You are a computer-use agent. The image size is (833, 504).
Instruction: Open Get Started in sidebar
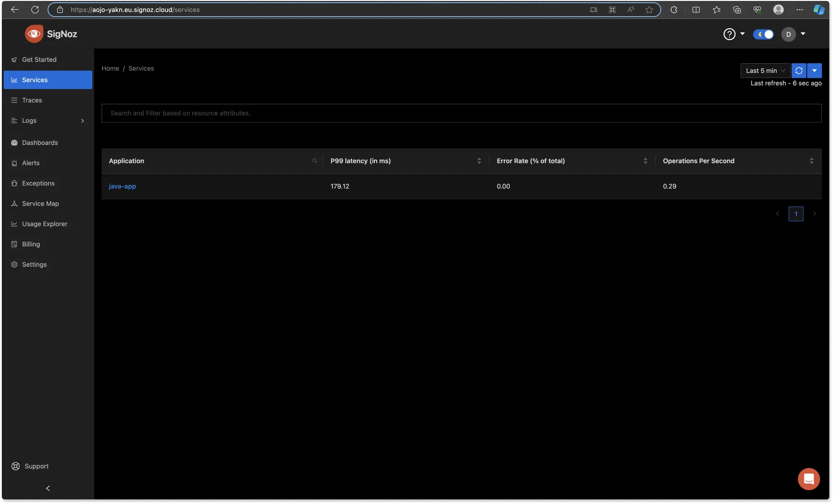[48, 60]
